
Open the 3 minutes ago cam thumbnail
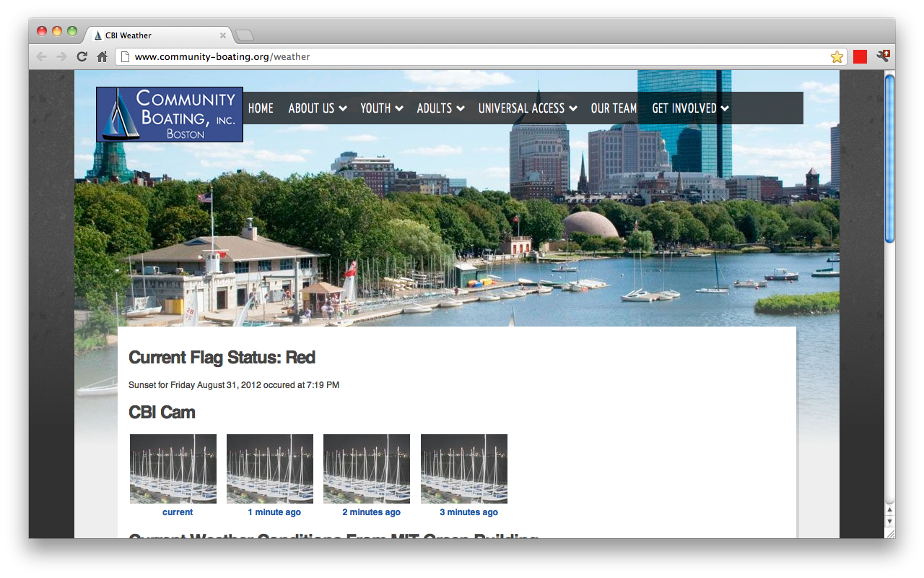(x=464, y=469)
